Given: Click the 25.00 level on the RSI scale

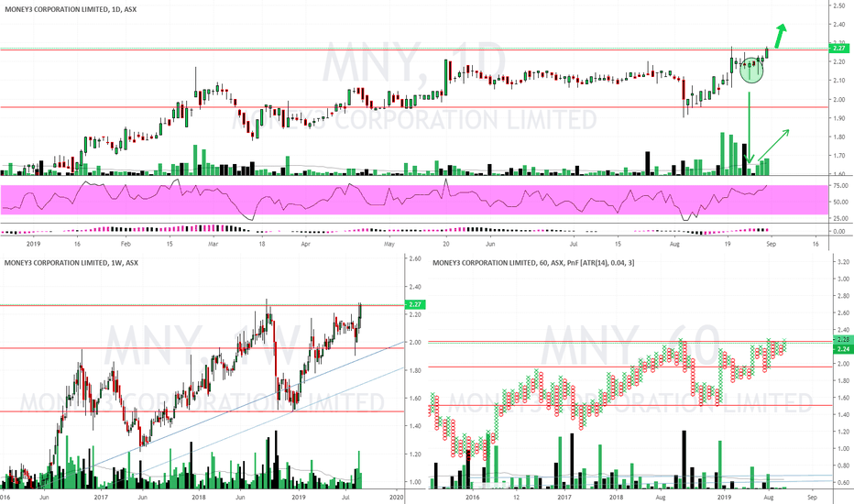Looking at the screenshot, I should click(840, 218).
